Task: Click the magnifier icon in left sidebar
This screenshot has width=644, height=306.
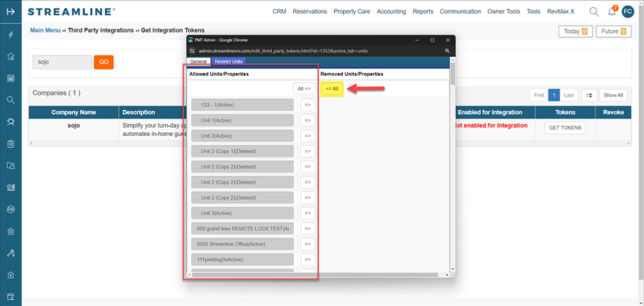Action: [x=11, y=100]
